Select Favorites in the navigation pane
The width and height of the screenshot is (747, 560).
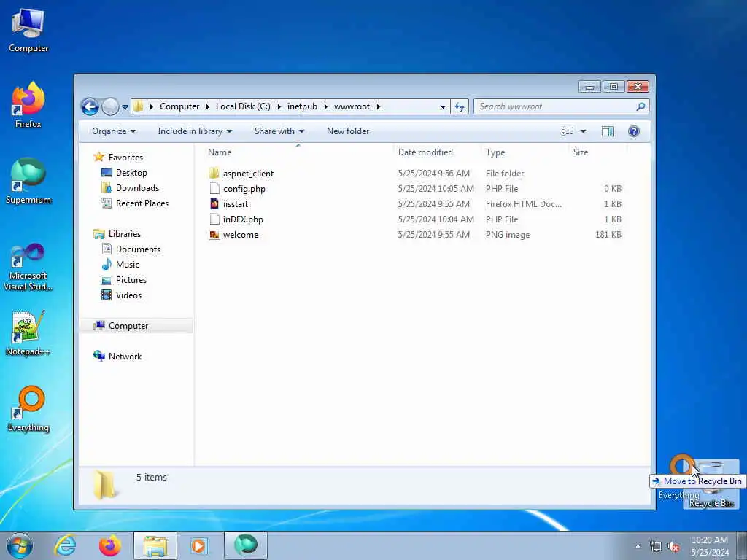[x=119, y=157]
